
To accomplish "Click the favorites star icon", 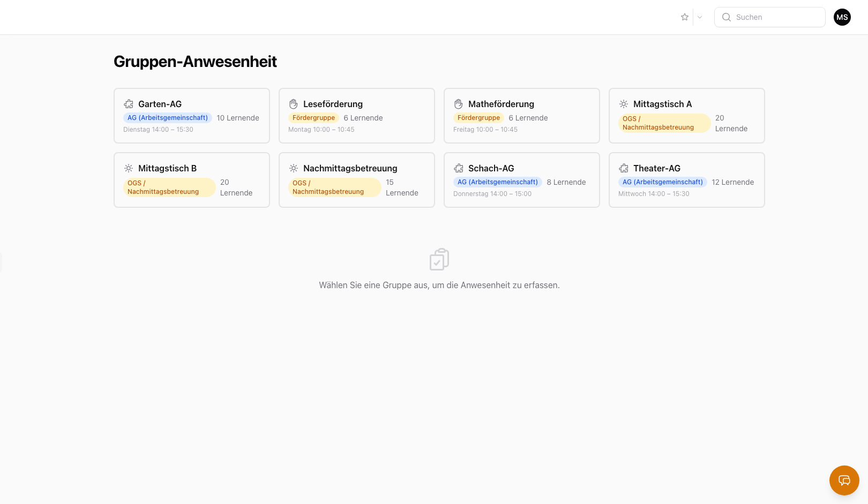I will click(684, 17).
